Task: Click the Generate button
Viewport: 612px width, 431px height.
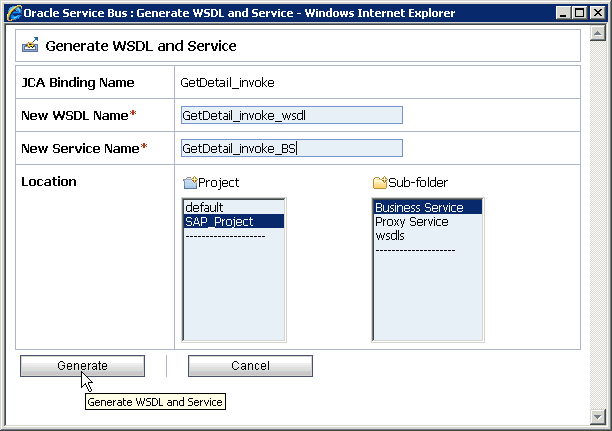Action: click(x=82, y=366)
